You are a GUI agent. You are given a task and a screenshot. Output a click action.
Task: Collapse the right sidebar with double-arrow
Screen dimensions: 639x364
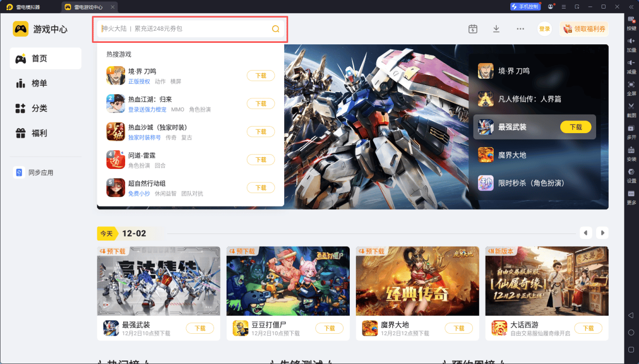tap(631, 7)
